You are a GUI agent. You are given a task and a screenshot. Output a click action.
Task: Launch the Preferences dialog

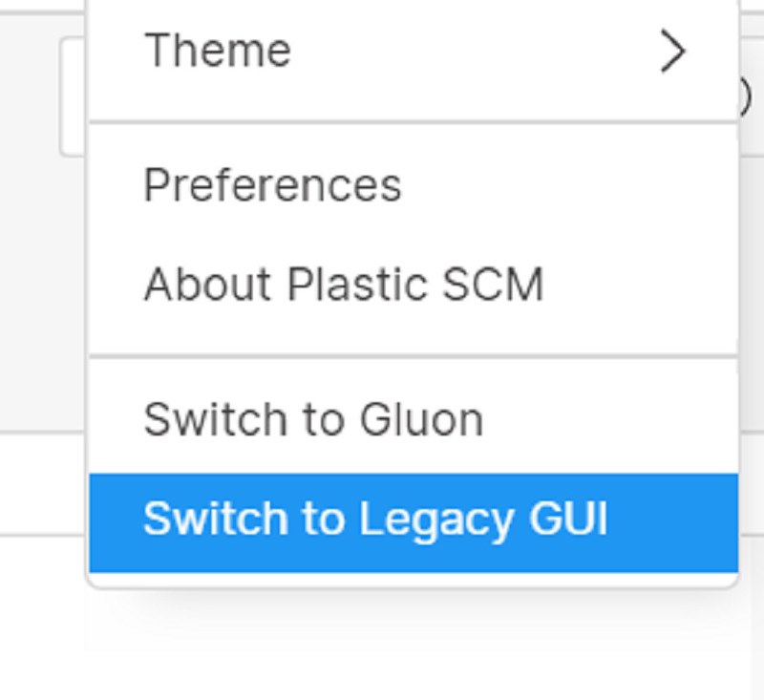[x=272, y=186]
